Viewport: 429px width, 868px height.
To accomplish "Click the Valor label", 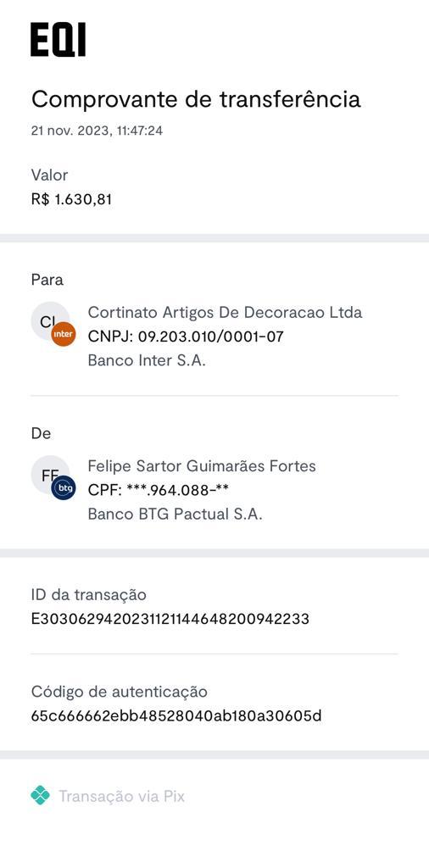I will click(49, 175).
